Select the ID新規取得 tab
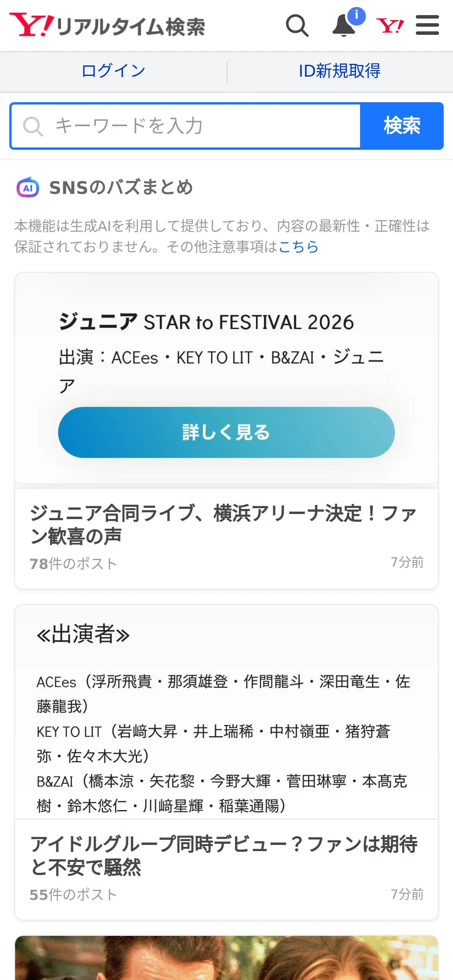 pos(340,71)
